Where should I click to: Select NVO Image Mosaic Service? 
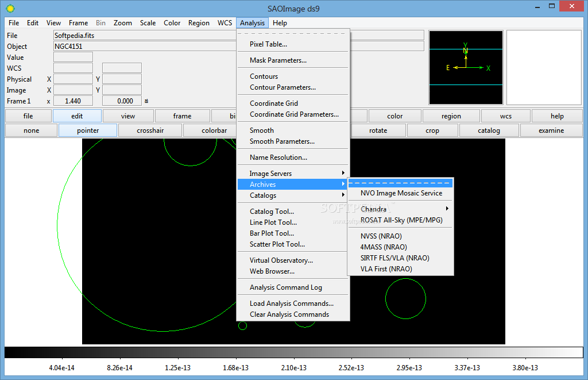[400, 193]
